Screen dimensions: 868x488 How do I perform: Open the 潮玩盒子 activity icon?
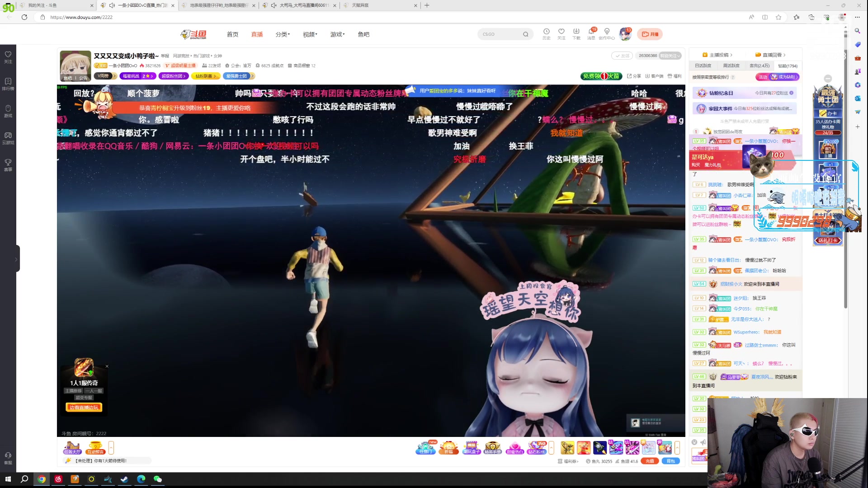coord(471,447)
